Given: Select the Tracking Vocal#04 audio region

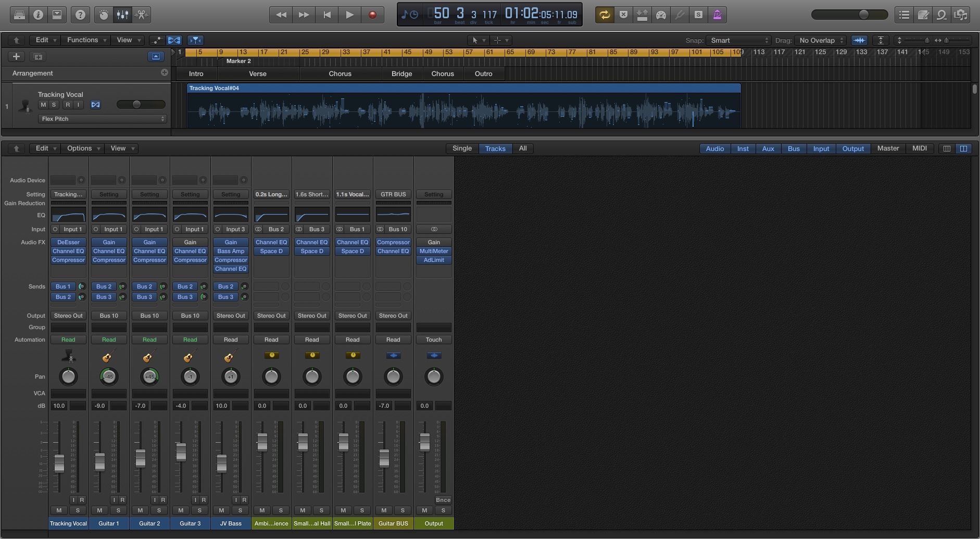Looking at the screenshot, I should [463, 106].
